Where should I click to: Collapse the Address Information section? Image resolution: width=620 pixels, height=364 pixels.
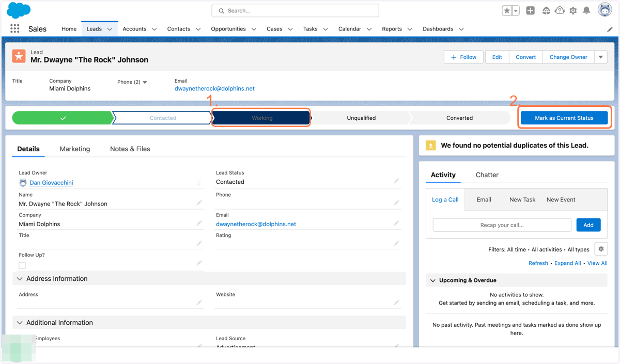[20, 279]
